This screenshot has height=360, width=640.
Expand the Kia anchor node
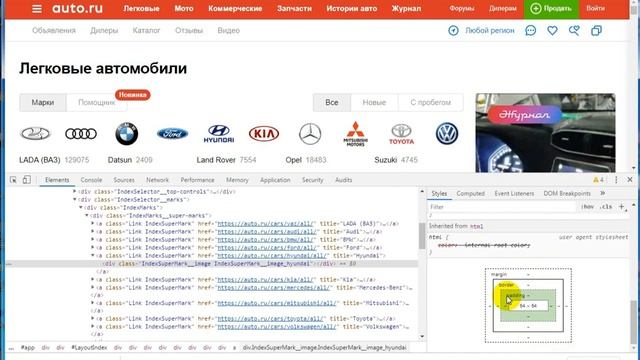pyautogui.click(x=93, y=279)
